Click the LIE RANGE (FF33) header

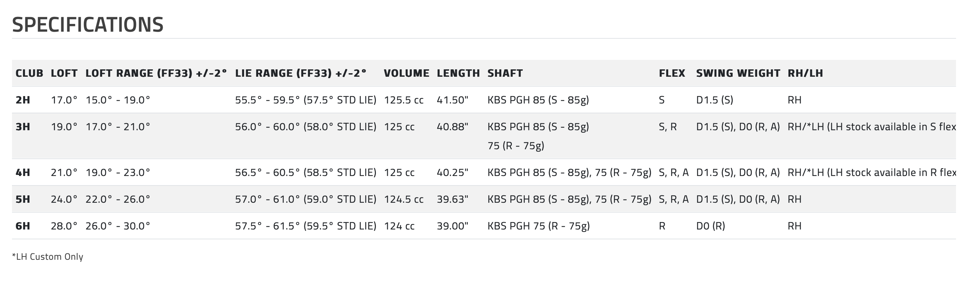pyautogui.click(x=301, y=73)
